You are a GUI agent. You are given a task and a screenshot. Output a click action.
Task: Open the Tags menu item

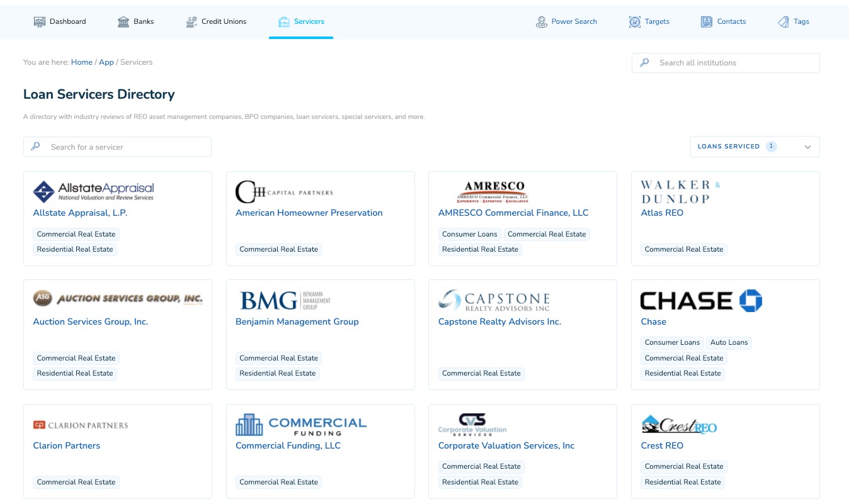point(794,21)
